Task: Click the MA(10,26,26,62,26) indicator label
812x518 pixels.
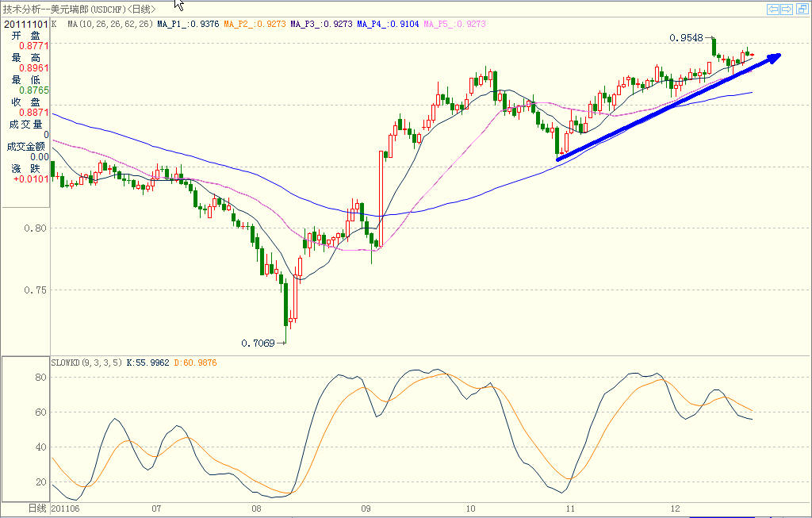Action: (110, 24)
